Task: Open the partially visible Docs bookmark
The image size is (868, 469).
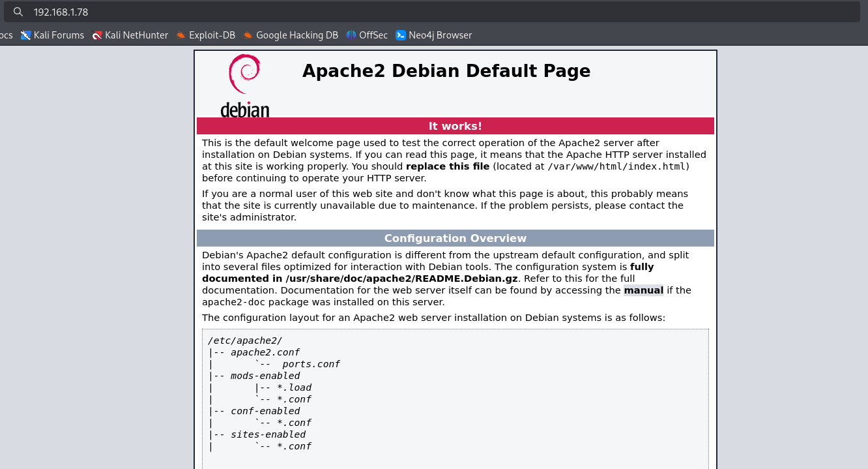Action: tap(6, 35)
